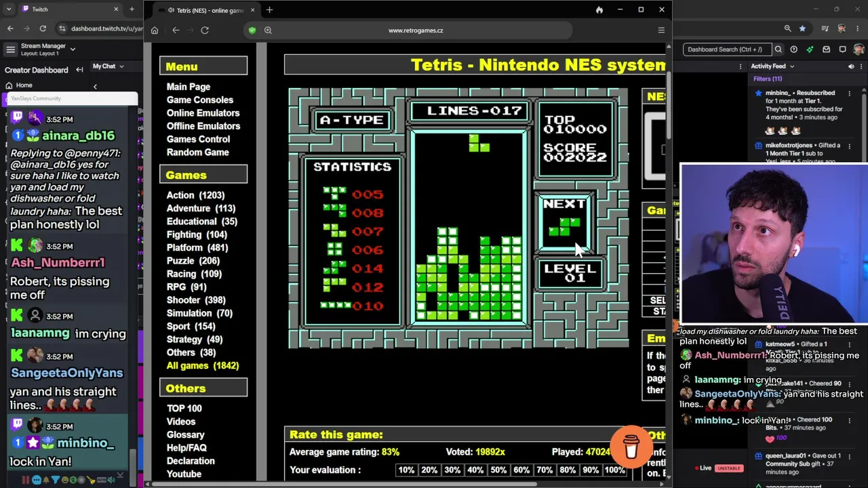Click the green sparkle icon in the Twitch header
Screen dimensions: 868x488
coord(810,49)
